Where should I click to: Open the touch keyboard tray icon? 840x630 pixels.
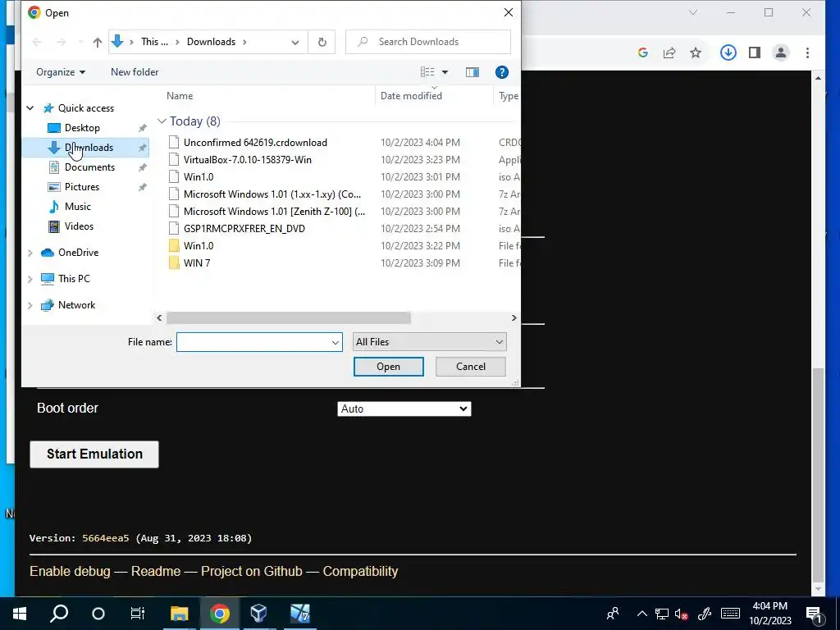[730, 614]
